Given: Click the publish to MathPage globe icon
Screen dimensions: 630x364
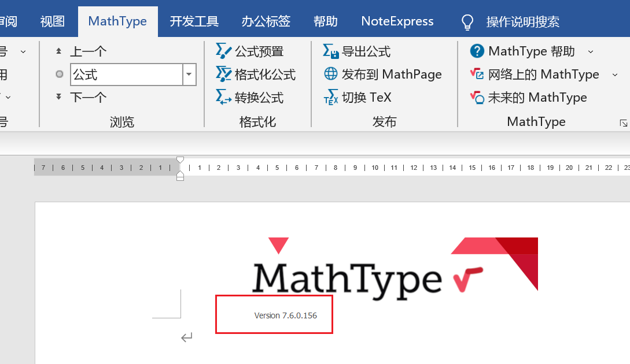Looking at the screenshot, I should tap(331, 74).
